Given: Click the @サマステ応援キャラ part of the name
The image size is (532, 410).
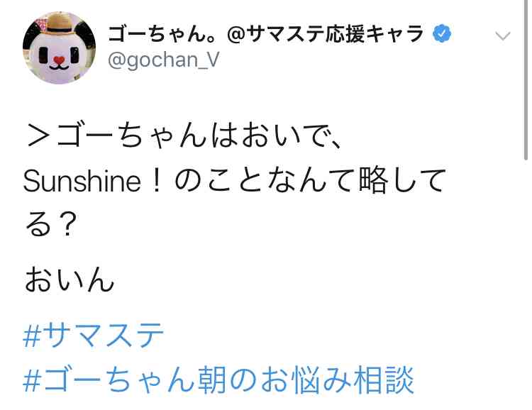Looking at the screenshot, I should point(326,33).
